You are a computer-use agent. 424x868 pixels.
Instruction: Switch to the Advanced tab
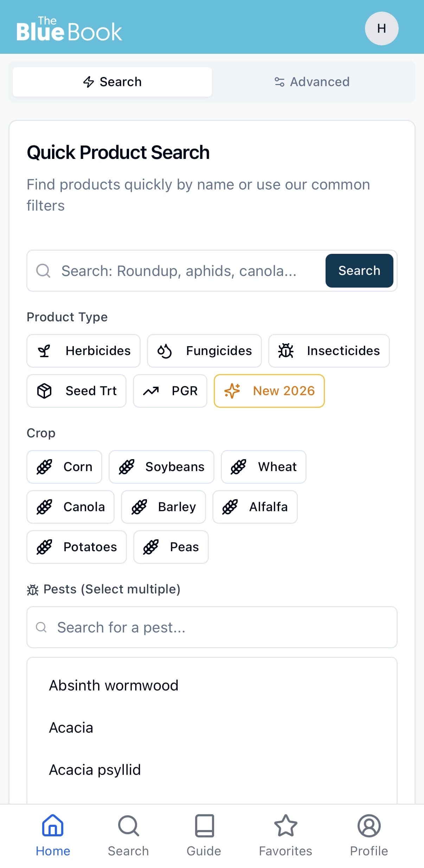[x=312, y=82]
